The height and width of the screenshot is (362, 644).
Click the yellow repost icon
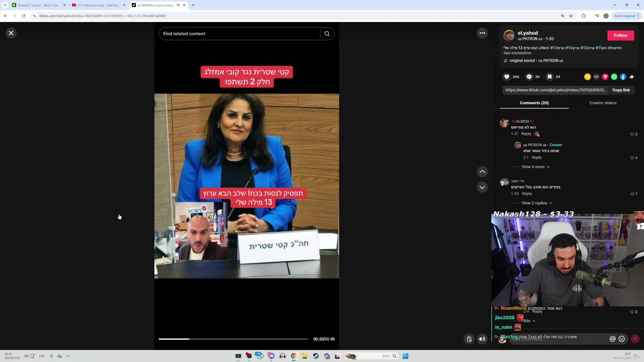(587, 77)
